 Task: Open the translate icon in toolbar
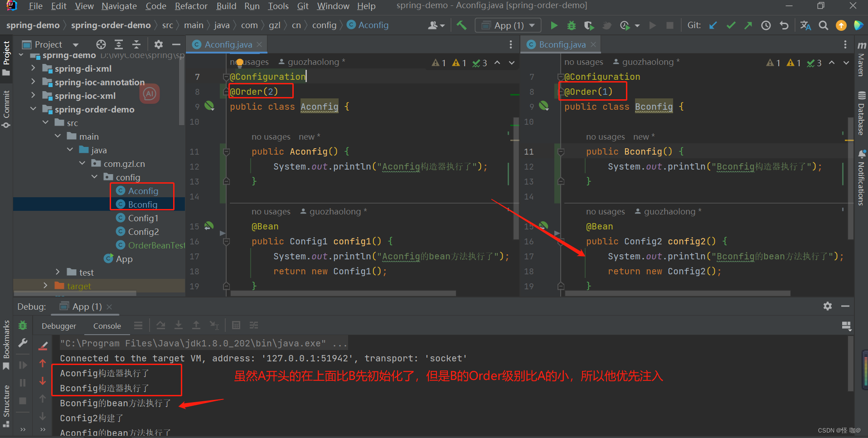pos(805,25)
